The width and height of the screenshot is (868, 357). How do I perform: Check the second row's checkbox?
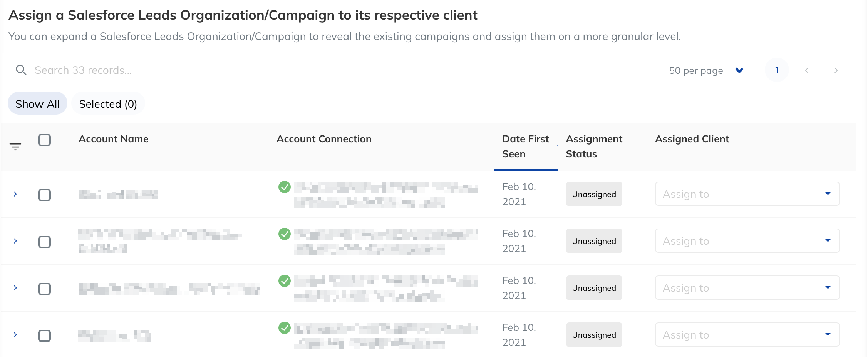45,242
